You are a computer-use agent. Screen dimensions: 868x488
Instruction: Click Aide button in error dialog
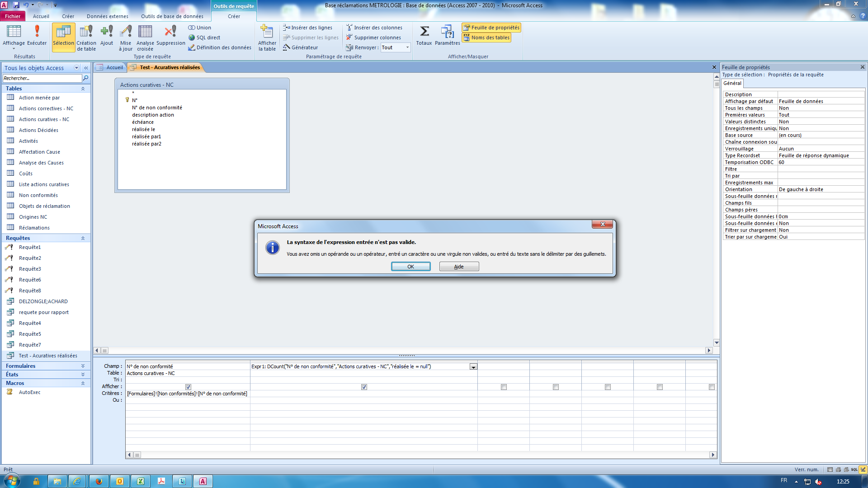[458, 266]
